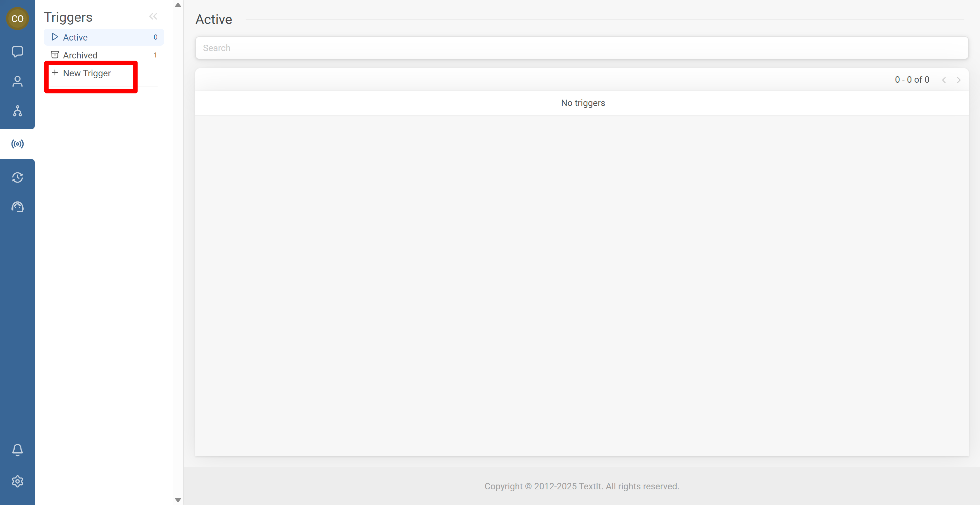
Task: Open the Contacts person icon
Action: [18, 81]
